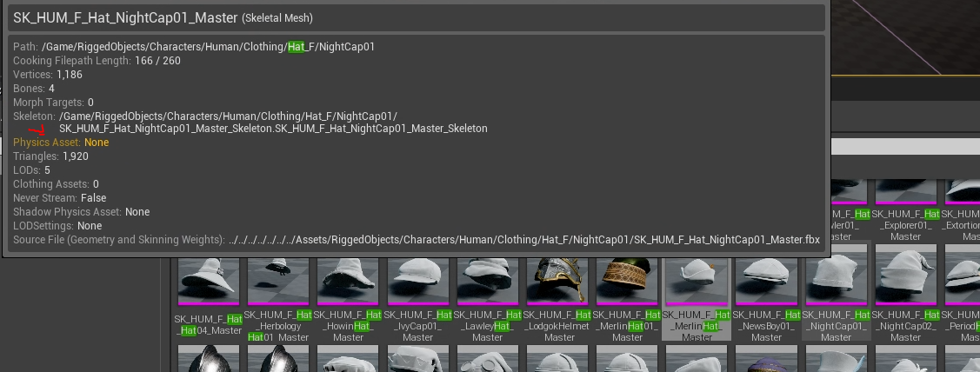Click 'Cooking Filepath Length: 166 / 260'
Viewport: 980px width, 372px height.
point(97,61)
